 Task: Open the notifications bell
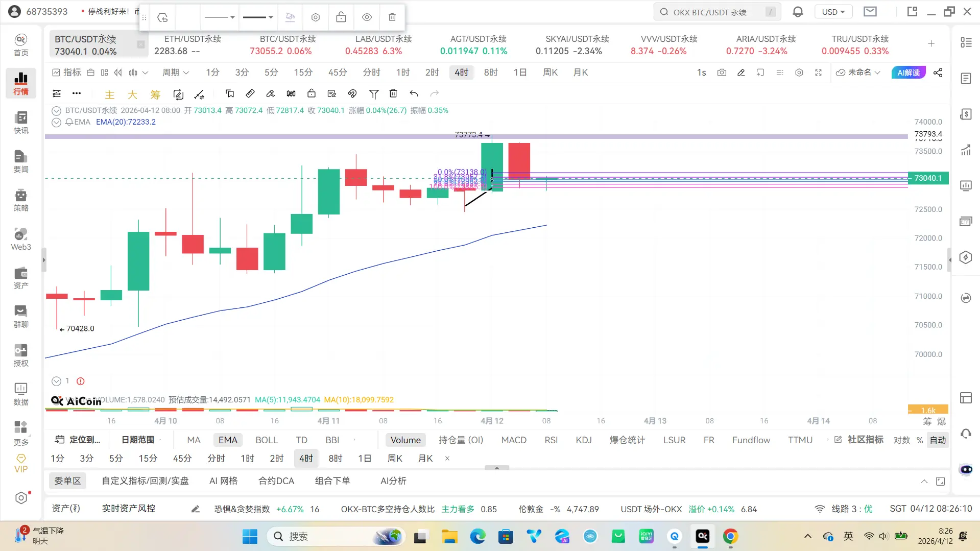coord(798,12)
